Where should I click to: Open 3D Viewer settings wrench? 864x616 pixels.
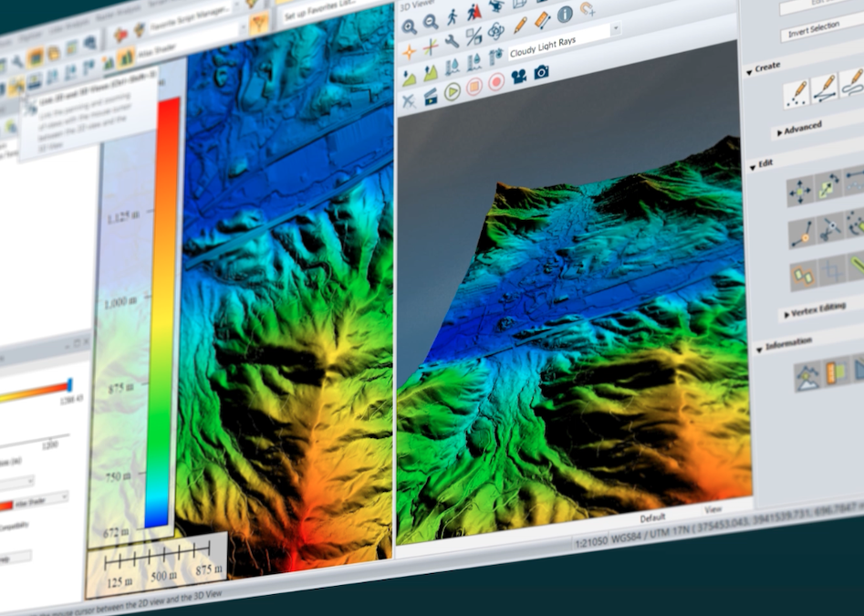coord(452,42)
